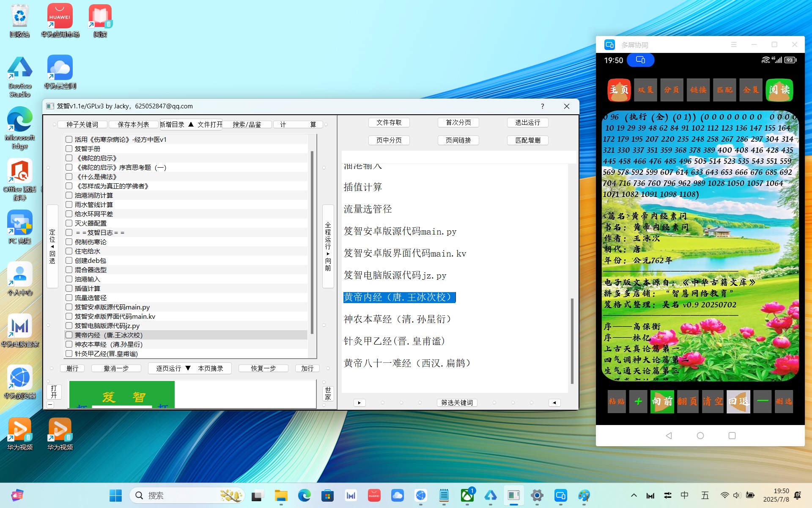This screenshot has width=812, height=508.
Task: Open Microsoft Edge from the taskbar
Action: 304,495
